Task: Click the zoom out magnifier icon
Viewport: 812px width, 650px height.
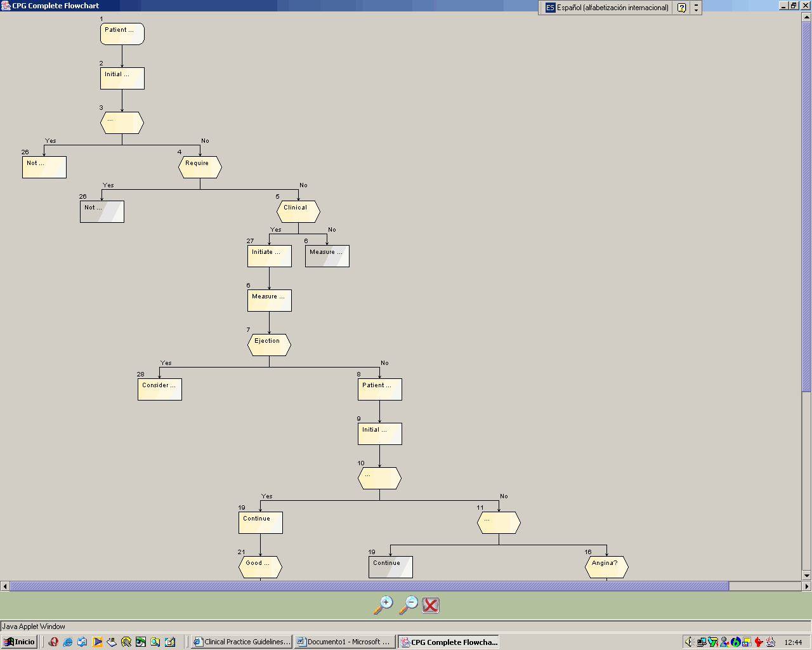Action: [408, 605]
